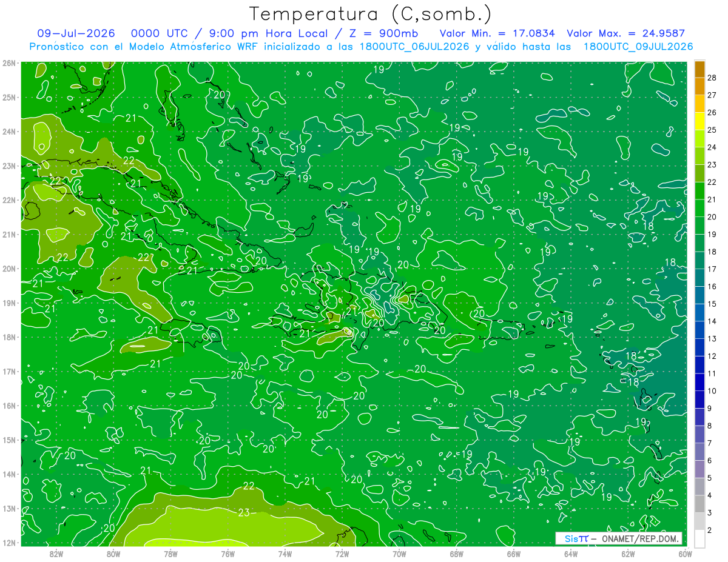Click the 17N latitude axis label
The height and width of the screenshot is (562, 728).
pyautogui.click(x=9, y=372)
